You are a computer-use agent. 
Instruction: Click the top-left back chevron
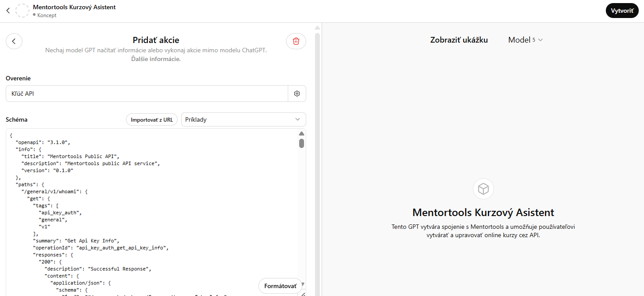(8, 11)
